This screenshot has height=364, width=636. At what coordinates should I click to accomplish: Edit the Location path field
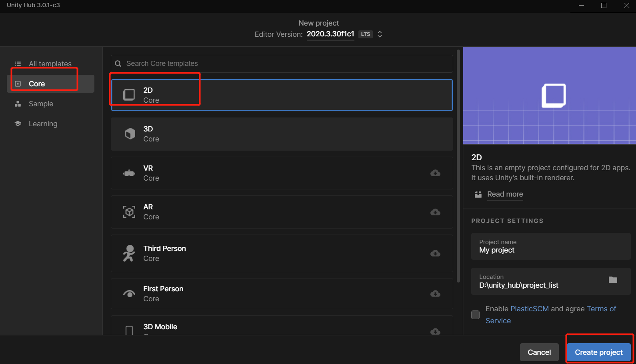click(x=551, y=281)
